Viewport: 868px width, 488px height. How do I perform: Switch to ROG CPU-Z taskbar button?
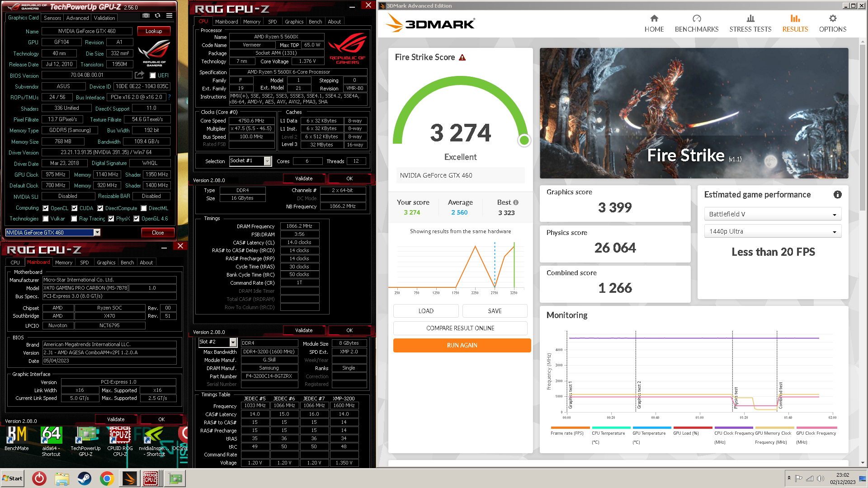[x=151, y=479]
